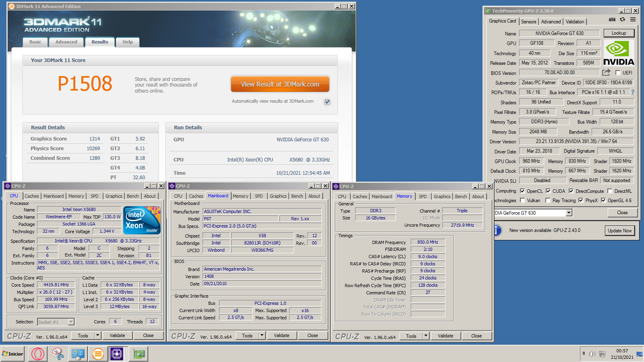Click Update Now in GPU-Z
Image resolution: width=644 pixels, height=362 pixels.
(619, 231)
